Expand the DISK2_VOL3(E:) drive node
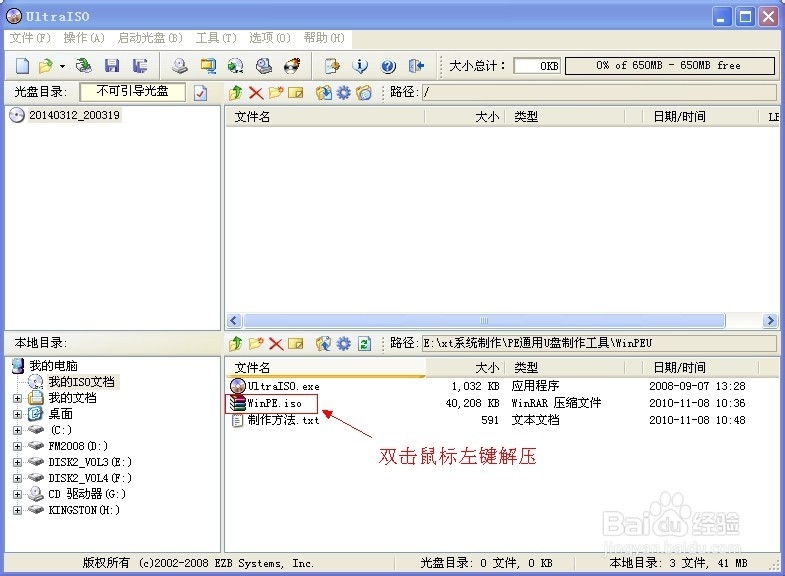Image resolution: width=785 pixels, height=576 pixels. click(x=18, y=462)
